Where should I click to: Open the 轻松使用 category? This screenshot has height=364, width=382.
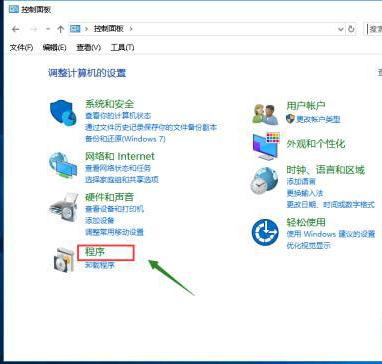point(306,222)
